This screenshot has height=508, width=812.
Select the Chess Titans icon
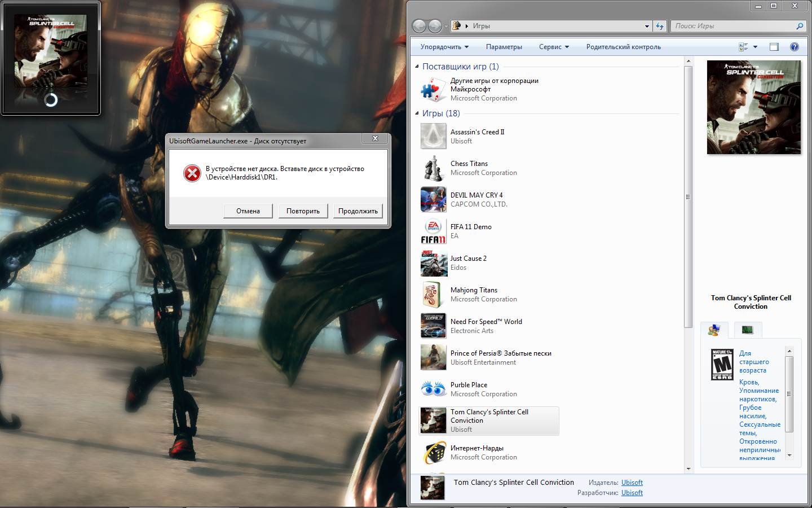pos(434,168)
